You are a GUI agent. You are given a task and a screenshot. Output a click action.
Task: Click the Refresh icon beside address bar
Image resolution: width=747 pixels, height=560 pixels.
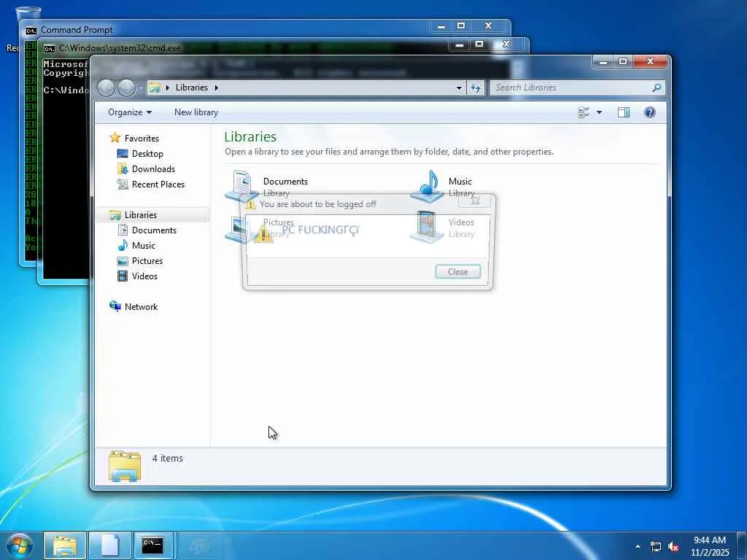(x=476, y=87)
